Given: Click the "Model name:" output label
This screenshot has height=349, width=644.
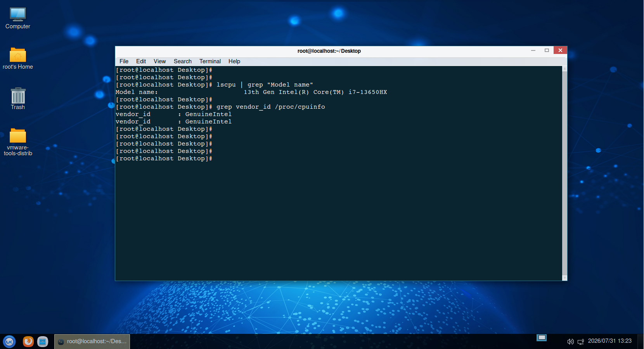Looking at the screenshot, I should [137, 92].
